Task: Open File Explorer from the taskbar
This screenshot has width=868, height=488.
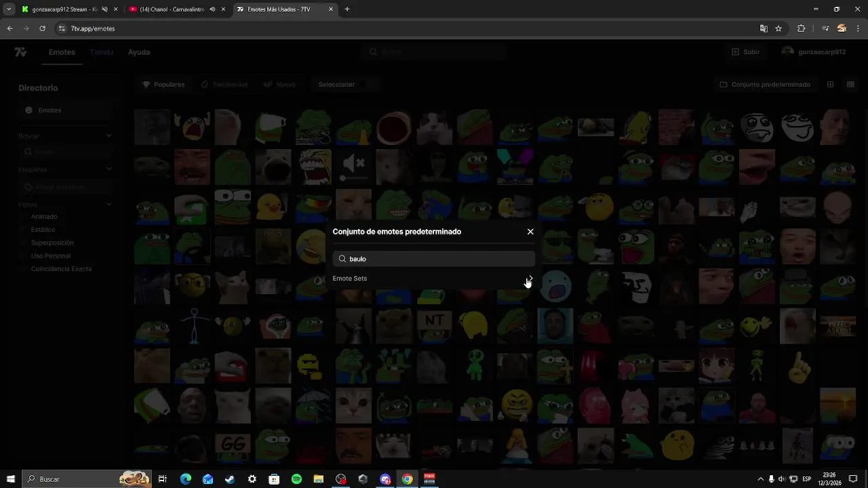Action: pyautogui.click(x=319, y=479)
